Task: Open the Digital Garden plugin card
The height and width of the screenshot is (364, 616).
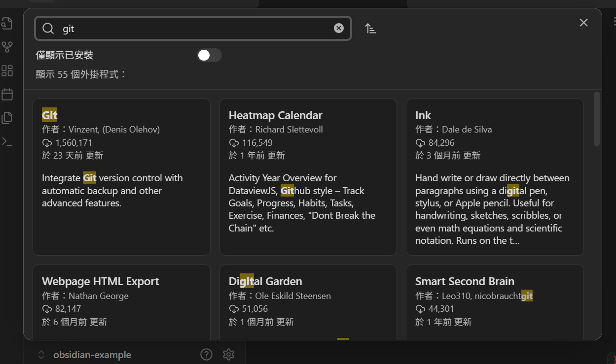Action: [x=308, y=302]
